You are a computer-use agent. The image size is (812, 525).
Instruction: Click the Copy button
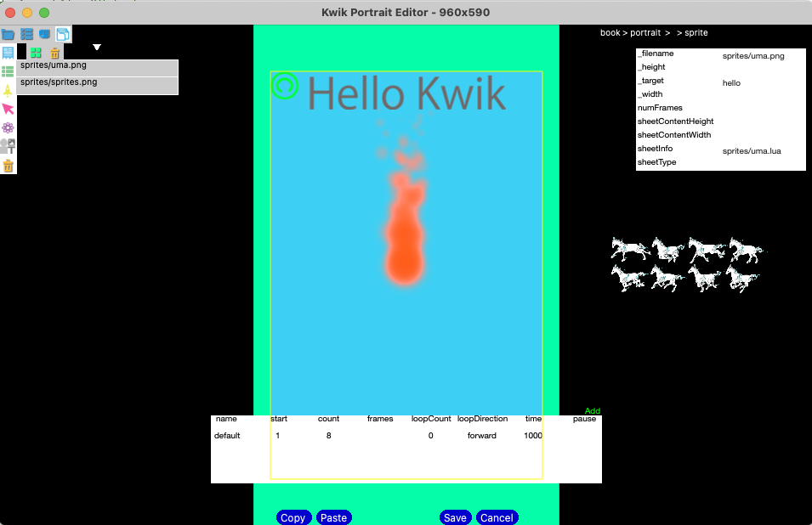point(293,517)
